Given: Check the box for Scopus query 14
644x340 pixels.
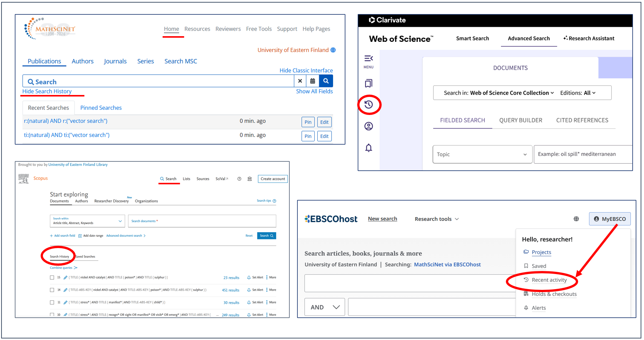Looking at the screenshot, I should [52, 290].
